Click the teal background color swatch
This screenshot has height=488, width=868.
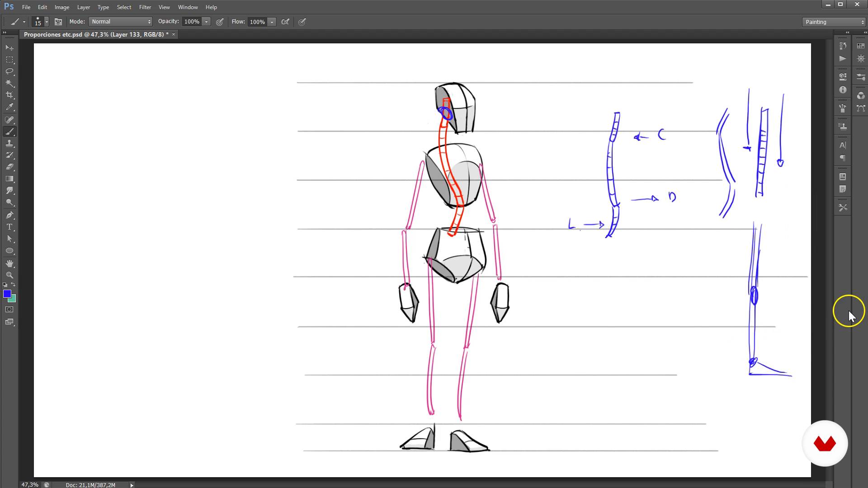pos(14,299)
